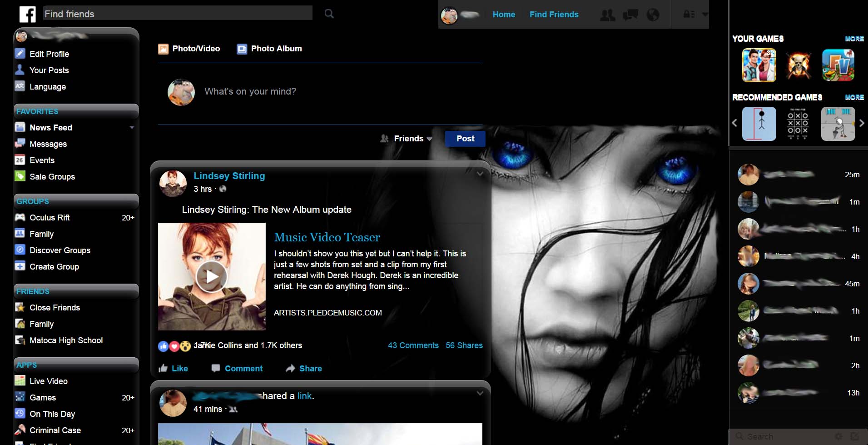Screen dimensions: 868x445
Task: Open FarmVille 2 under Your Games
Action: (838, 65)
